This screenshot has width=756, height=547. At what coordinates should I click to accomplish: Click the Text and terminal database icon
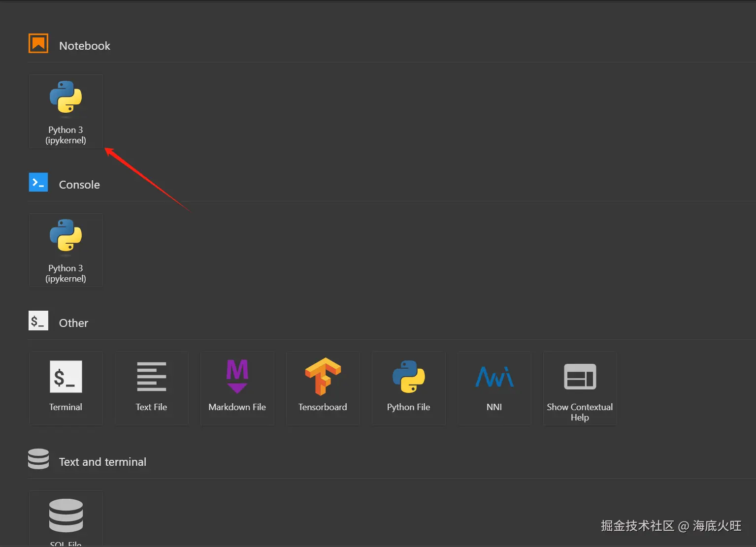[38, 459]
